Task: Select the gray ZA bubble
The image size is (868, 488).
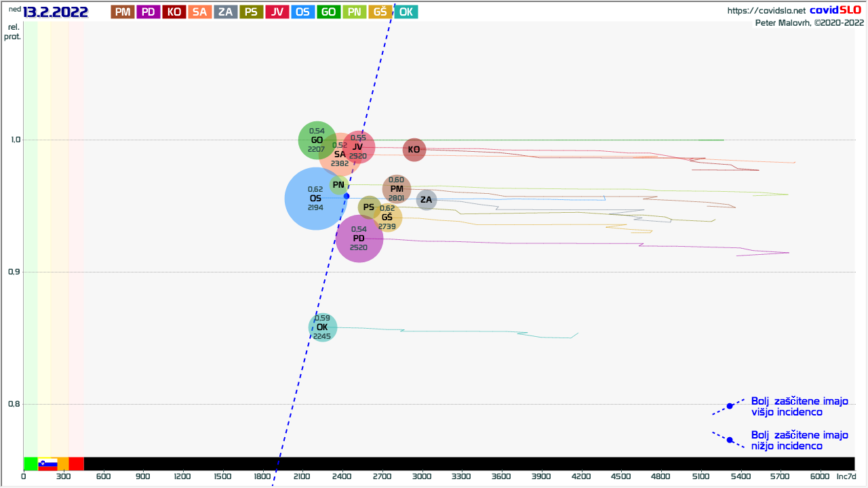Action: (426, 200)
